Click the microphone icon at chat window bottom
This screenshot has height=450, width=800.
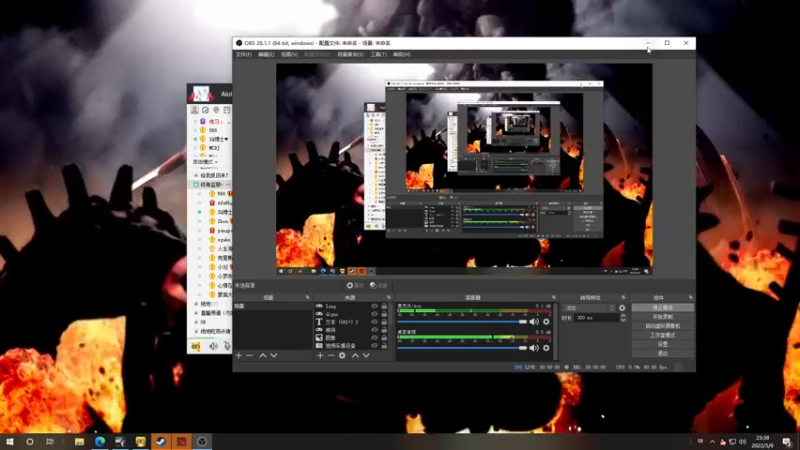pos(227,346)
